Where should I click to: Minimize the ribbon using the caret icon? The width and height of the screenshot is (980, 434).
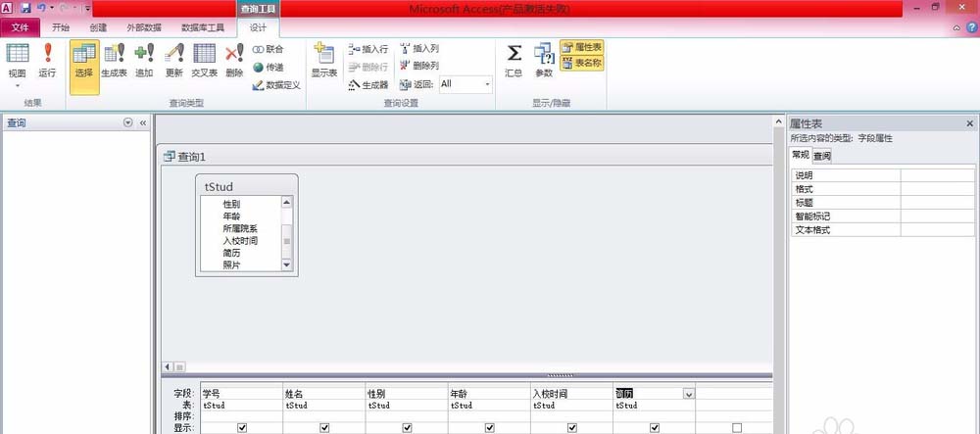tap(956, 28)
